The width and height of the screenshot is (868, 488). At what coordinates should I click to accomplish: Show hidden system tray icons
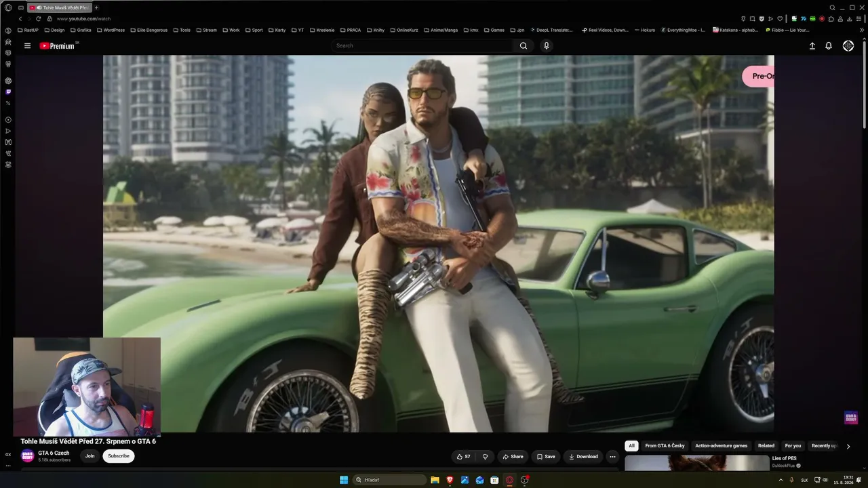point(781,480)
